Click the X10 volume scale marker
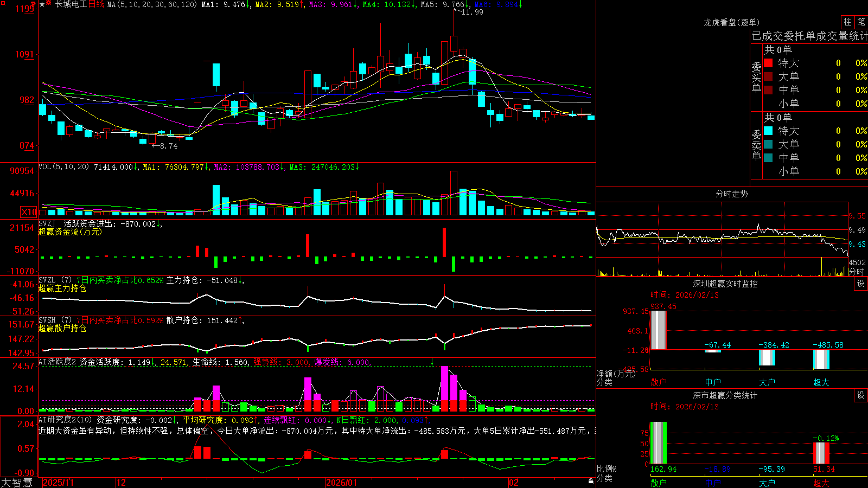The width and height of the screenshot is (868, 488). click(29, 212)
